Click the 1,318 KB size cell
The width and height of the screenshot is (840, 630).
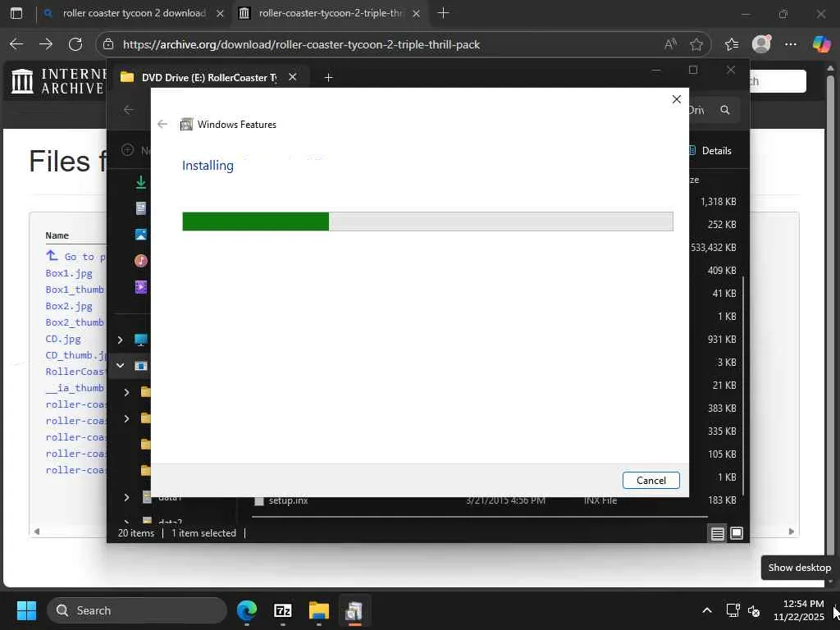(x=719, y=202)
